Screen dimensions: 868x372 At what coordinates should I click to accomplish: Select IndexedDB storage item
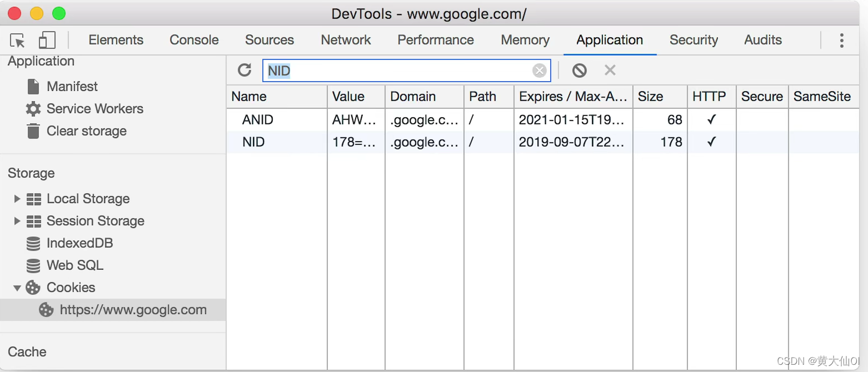pyautogui.click(x=80, y=243)
